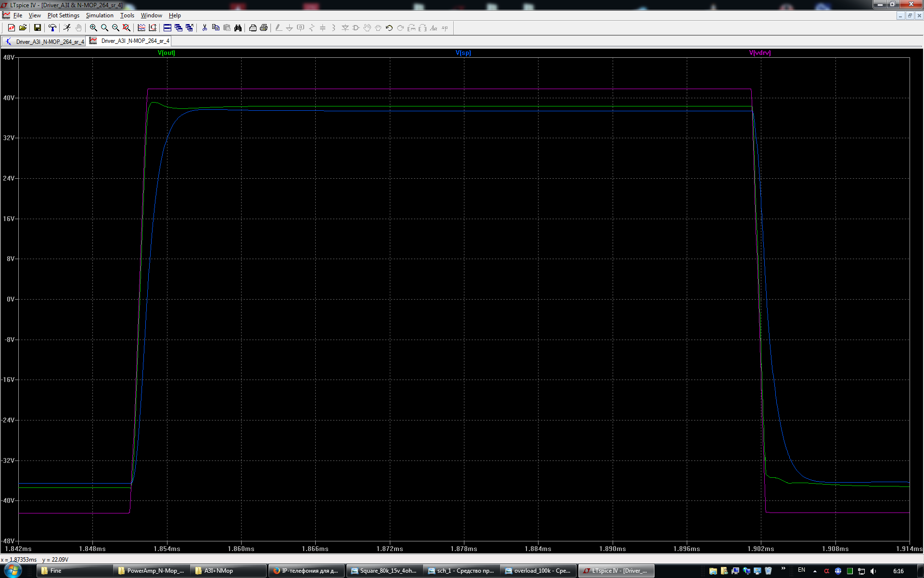
Task: Open the Tools menu
Action: pos(127,15)
